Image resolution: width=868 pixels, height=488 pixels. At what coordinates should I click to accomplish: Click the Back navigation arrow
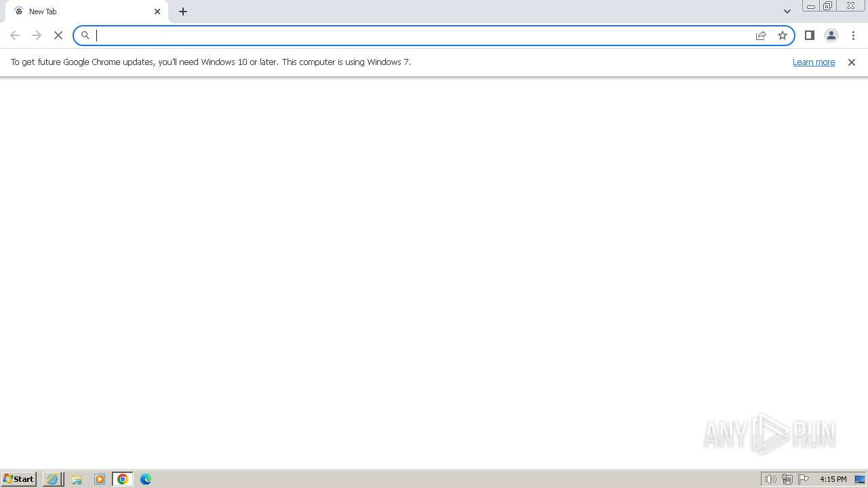point(15,35)
